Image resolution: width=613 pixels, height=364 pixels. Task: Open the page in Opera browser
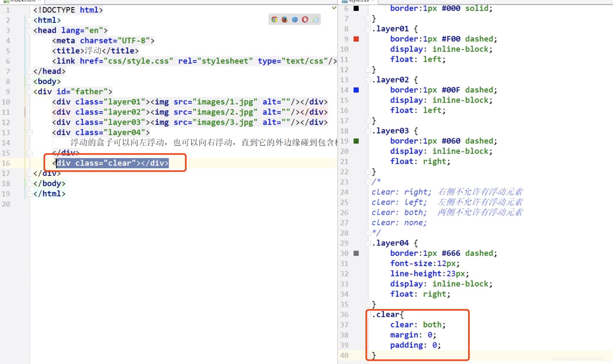(x=305, y=20)
